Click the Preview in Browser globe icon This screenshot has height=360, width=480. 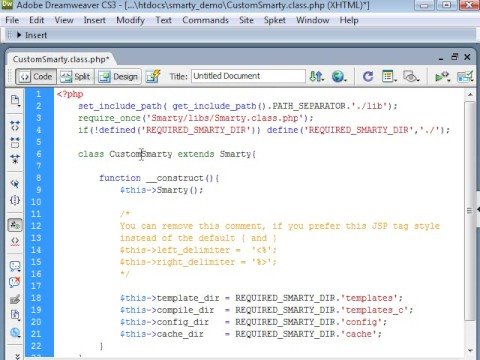click(x=339, y=76)
